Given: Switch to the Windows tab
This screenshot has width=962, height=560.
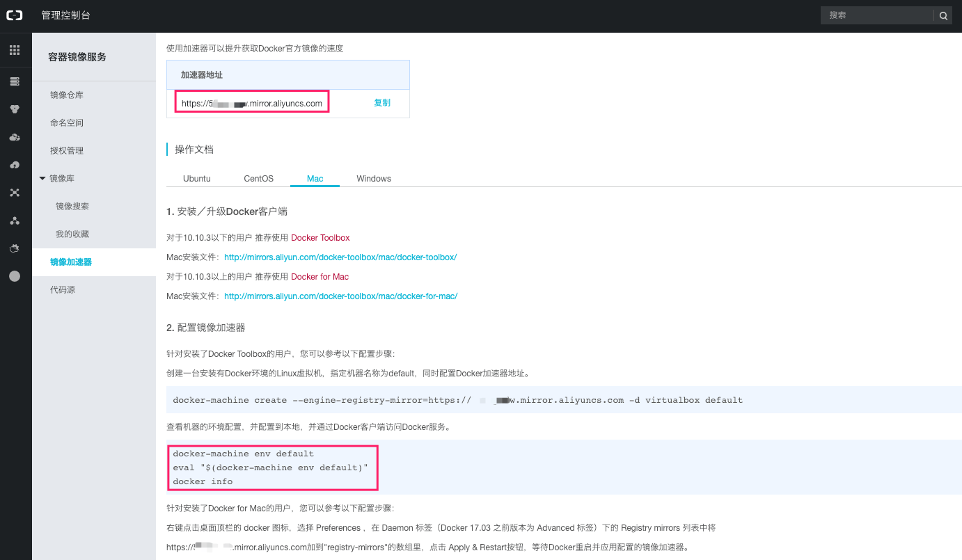Looking at the screenshot, I should [374, 179].
